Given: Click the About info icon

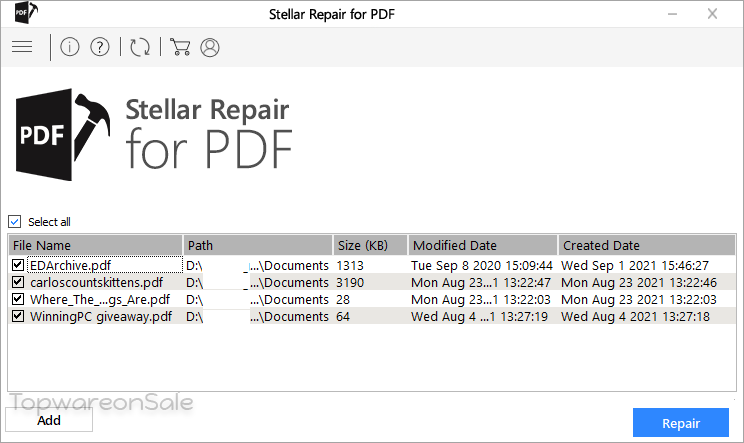Looking at the screenshot, I should 70,47.
